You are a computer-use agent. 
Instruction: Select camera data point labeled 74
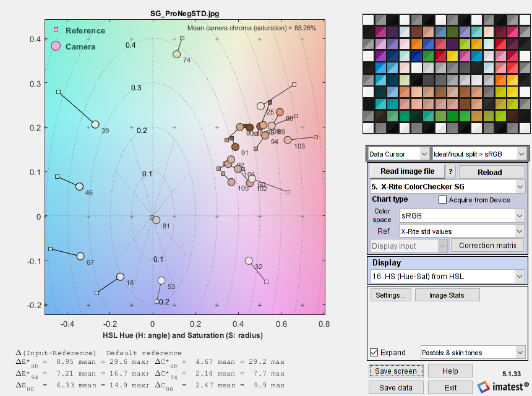176,54
